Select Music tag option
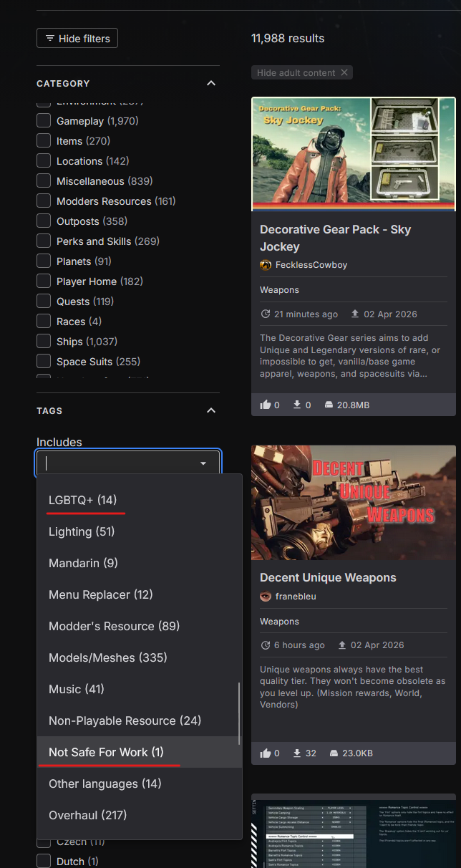Image resolution: width=461 pixels, height=868 pixels. click(140, 689)
